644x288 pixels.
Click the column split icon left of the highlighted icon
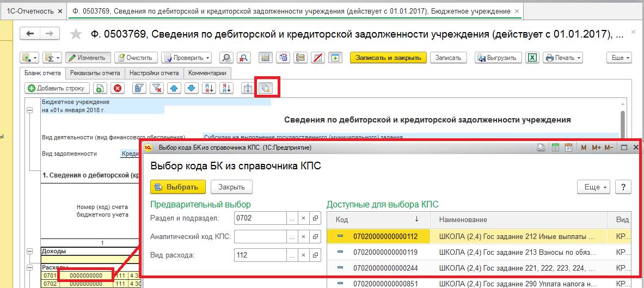click(248, 88)
